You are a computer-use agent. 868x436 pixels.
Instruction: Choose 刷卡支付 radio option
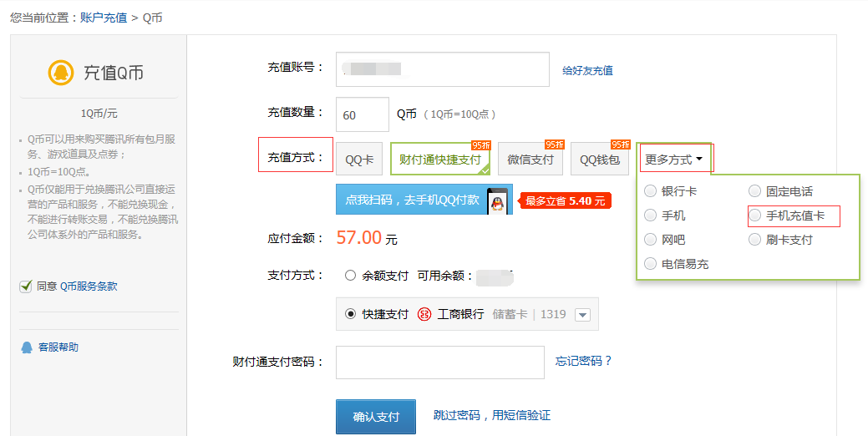coord(754,240)
